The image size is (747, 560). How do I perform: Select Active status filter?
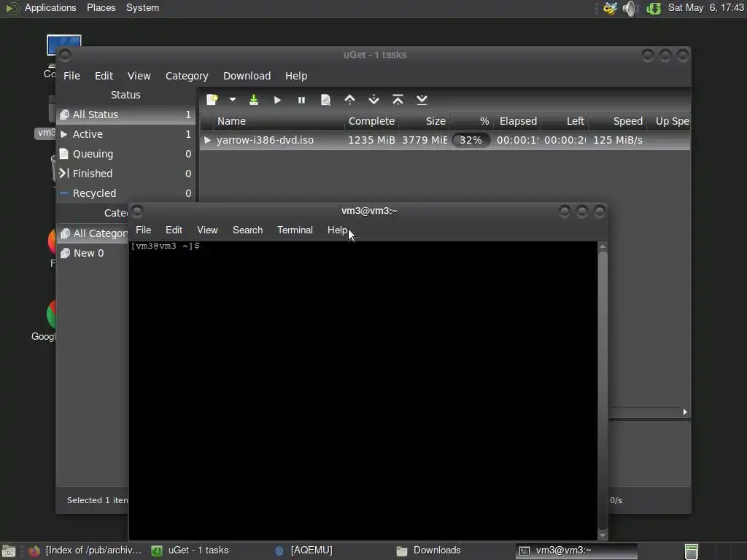[125, 134]
